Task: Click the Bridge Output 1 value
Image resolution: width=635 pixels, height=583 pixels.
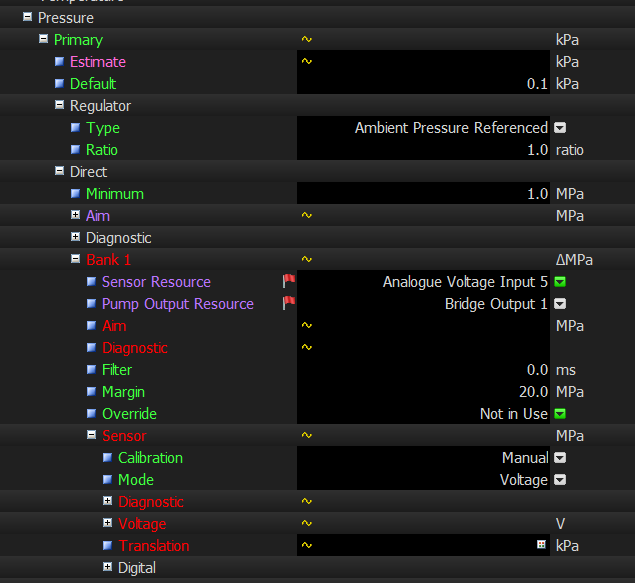Action: (x=496, y=304)
